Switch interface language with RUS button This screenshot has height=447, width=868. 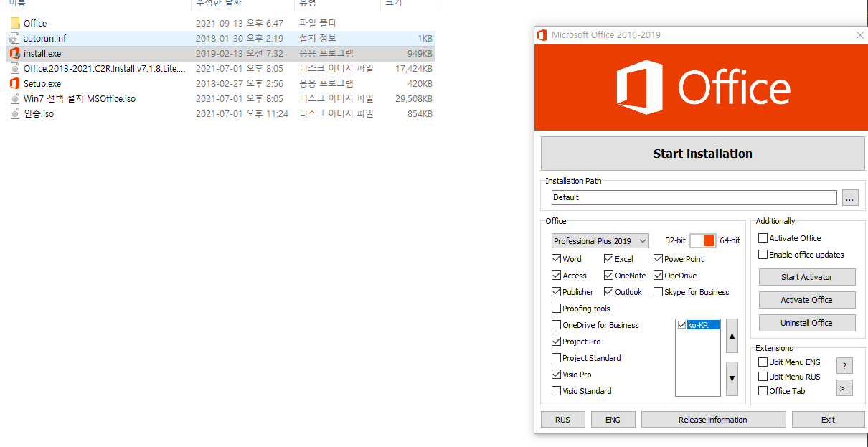563,420
